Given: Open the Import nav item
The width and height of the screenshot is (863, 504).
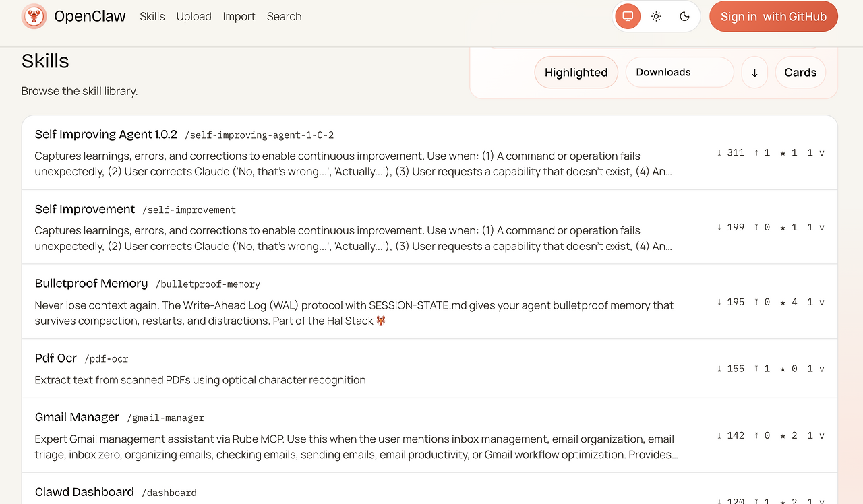Looking at the screenshot, I should (x=239, y=16).
